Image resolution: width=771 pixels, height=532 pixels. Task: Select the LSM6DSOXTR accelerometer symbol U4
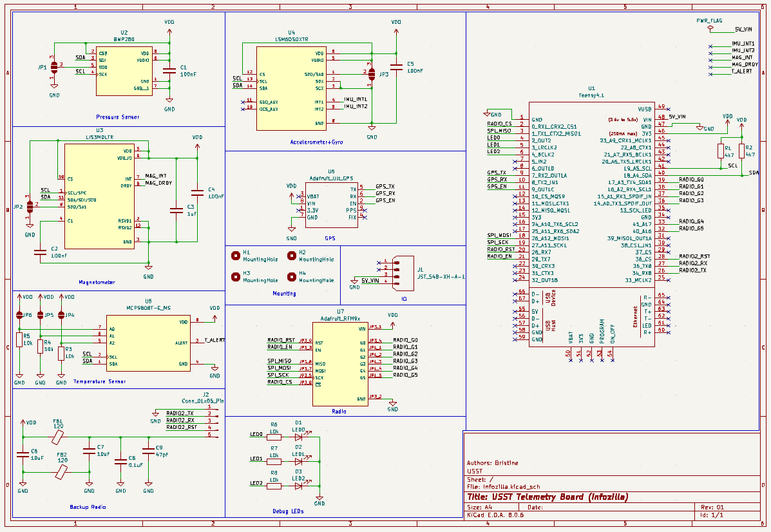(x=291, y=88)
